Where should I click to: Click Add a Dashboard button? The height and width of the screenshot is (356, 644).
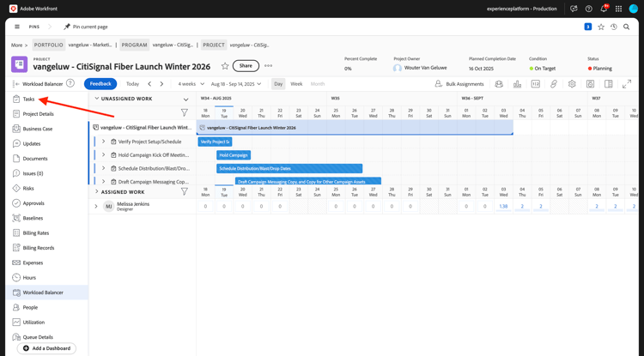click(x=46, y=348)
